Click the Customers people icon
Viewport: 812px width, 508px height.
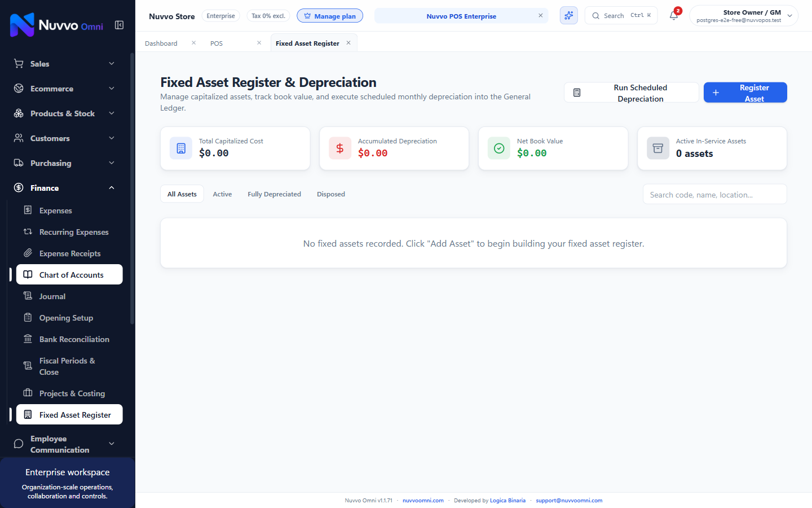click(x=19, y=138)
